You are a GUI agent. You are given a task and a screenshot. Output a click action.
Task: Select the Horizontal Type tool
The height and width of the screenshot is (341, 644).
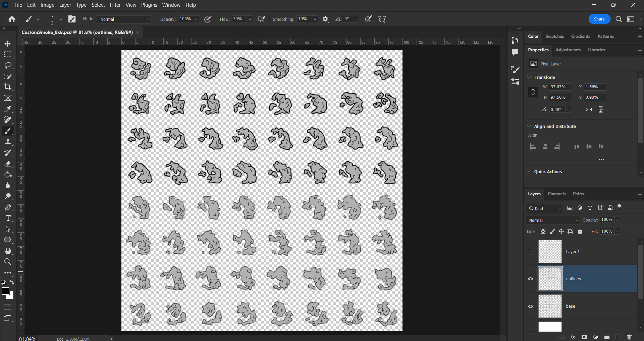(x=8, y=218)
